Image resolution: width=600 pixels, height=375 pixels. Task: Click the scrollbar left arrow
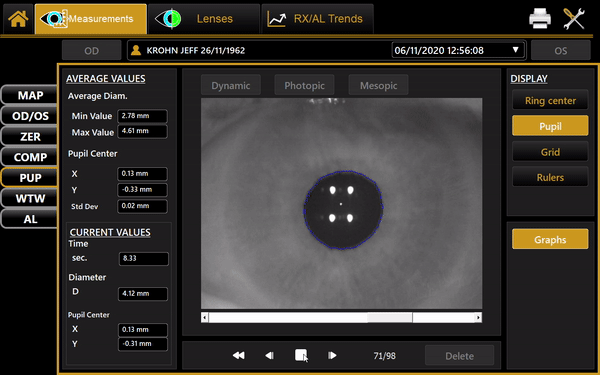[x=205, y=317]
